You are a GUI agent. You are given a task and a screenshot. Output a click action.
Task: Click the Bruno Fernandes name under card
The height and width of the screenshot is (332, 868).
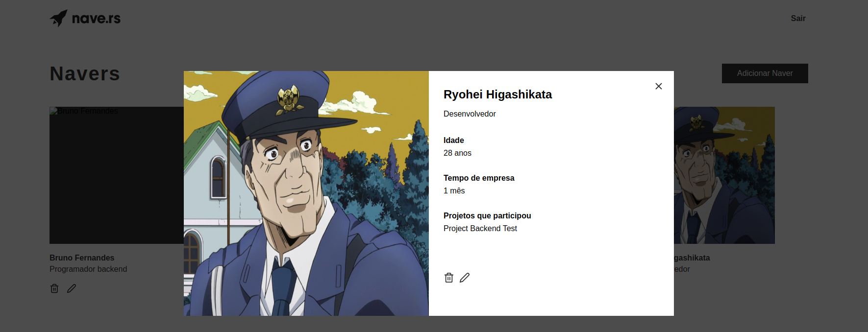[x=82, y=258]
